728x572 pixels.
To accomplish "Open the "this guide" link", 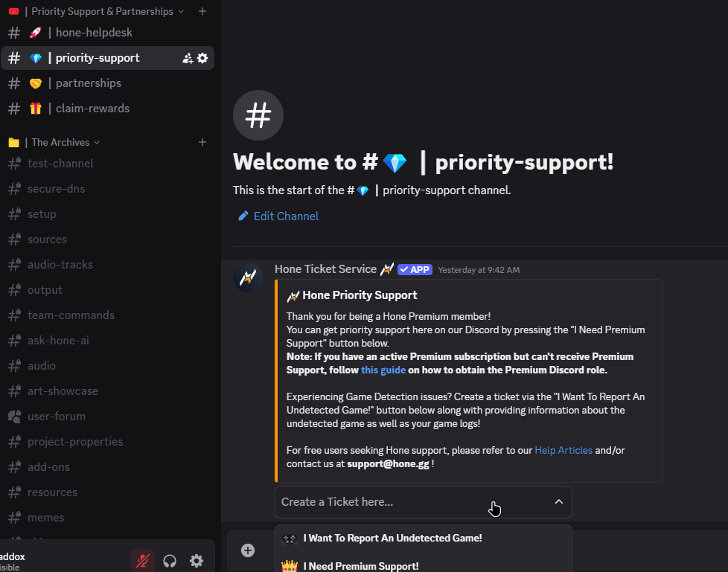I will (383, 370).
